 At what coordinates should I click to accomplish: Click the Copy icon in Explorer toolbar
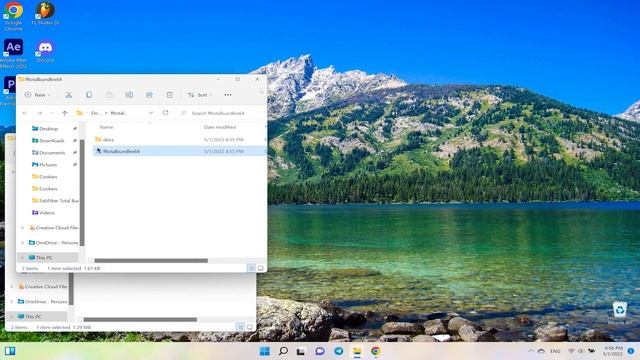point(89,95)
